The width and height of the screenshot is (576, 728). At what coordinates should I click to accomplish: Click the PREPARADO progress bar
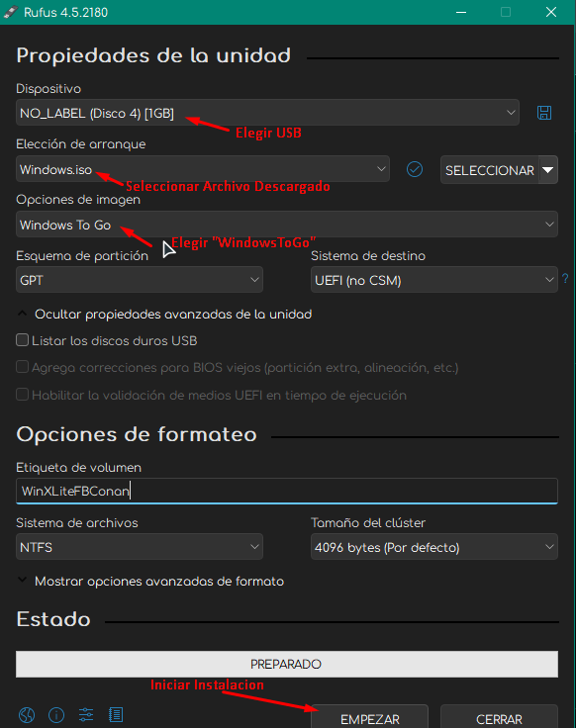pyautogui.click(x=287, y=664)
